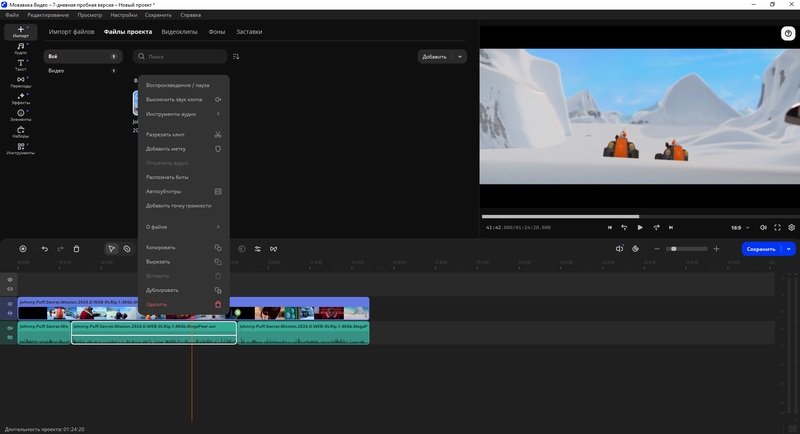
Task: Click the audio detach icon near zoom
Action: (x=619, y=249)
